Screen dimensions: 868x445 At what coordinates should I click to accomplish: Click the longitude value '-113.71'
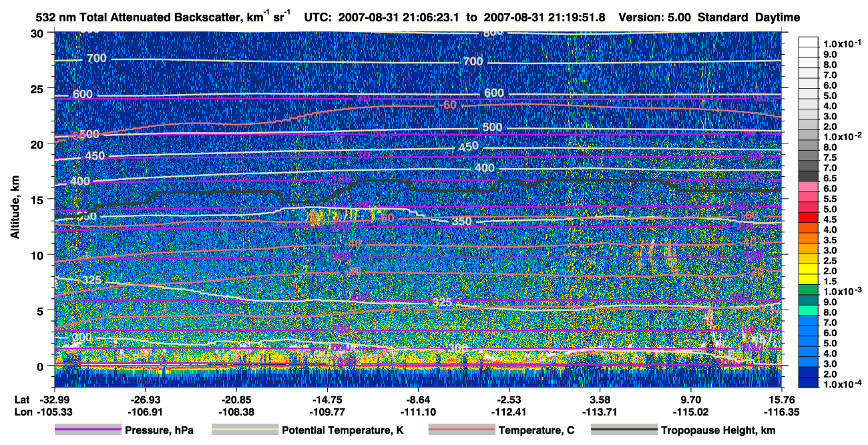click(600, 412)
